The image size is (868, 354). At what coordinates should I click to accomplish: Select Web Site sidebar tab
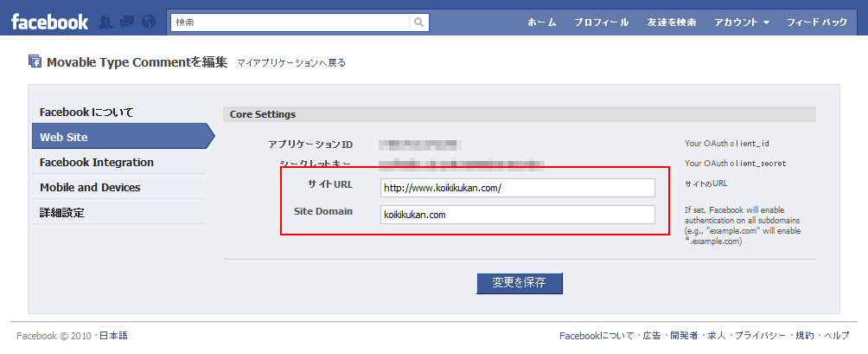point(123,137)
